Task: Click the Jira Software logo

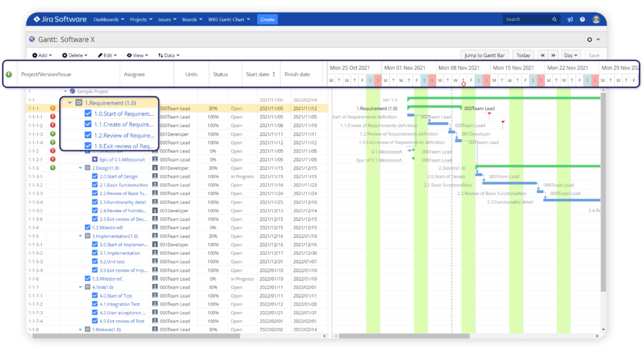Action: click(60, 20)
